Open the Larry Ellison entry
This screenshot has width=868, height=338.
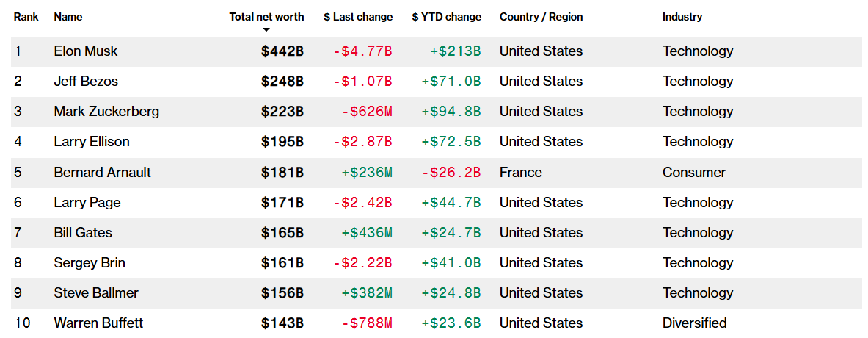(x=92, y=142)
